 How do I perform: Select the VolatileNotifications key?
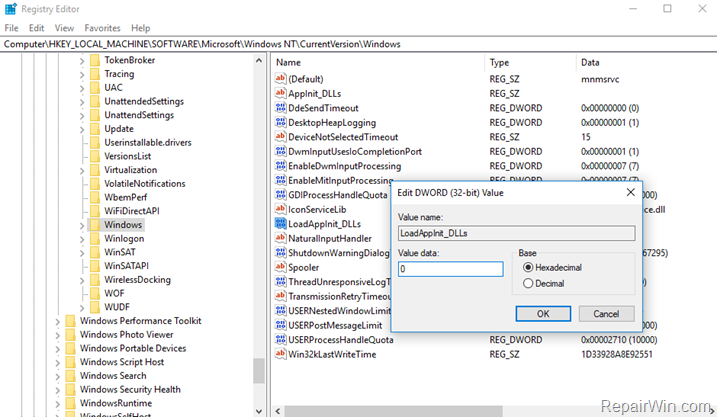(x=144, y=183)
